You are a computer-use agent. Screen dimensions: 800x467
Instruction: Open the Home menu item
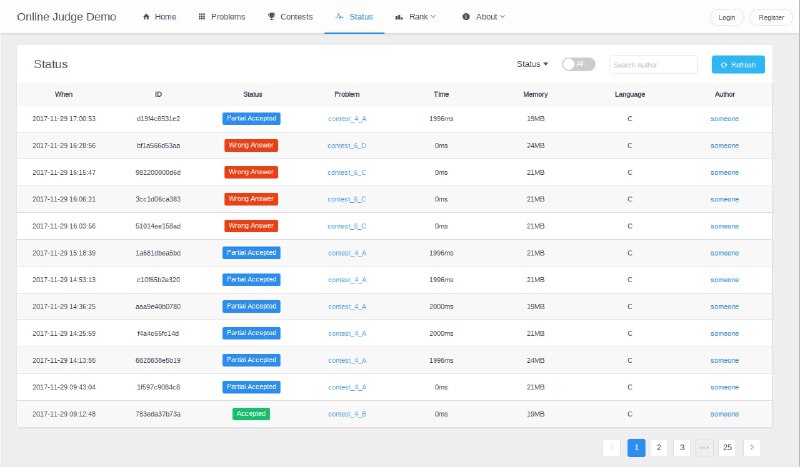[159, 17]
